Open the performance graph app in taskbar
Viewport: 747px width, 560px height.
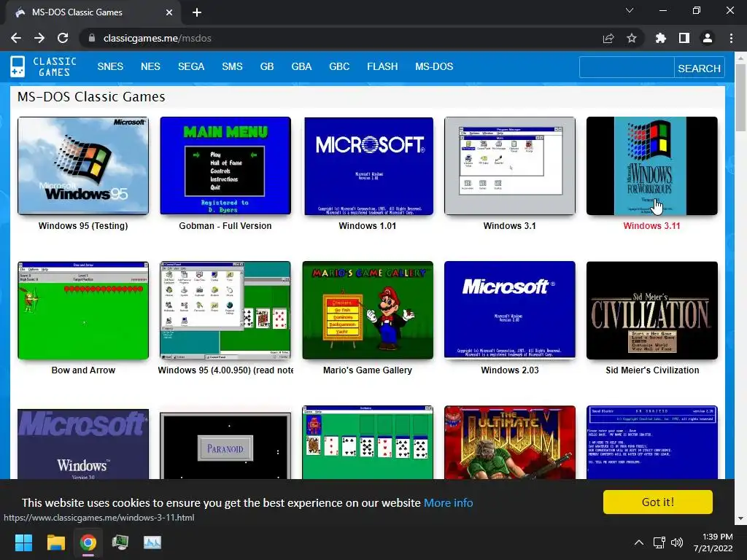coord(152,542)
